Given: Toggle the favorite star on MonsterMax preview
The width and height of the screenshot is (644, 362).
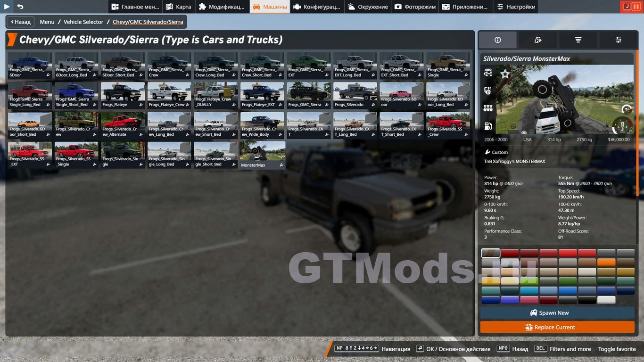Looking at the screenshot, I should [x=505, y=74].
